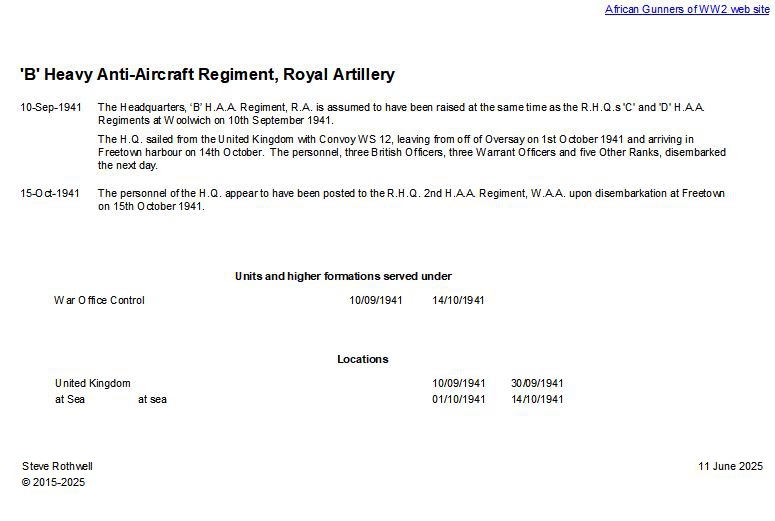Viewport: 775px width, 521px height.
Task: Click the 11 June 2025 footer date
Action: coord(730,466)
